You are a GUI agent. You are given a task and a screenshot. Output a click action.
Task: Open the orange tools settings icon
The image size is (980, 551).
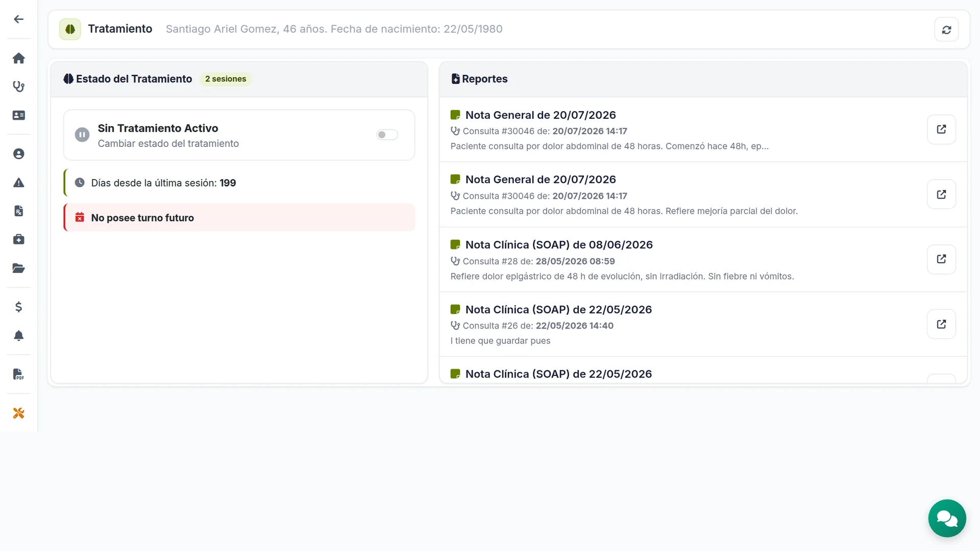(19, 413)
